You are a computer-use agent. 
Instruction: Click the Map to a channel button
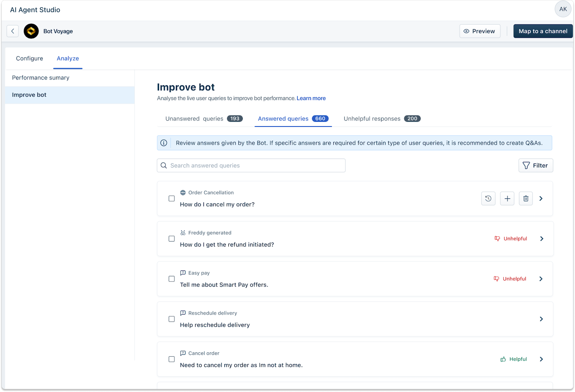tap(543, 31)
